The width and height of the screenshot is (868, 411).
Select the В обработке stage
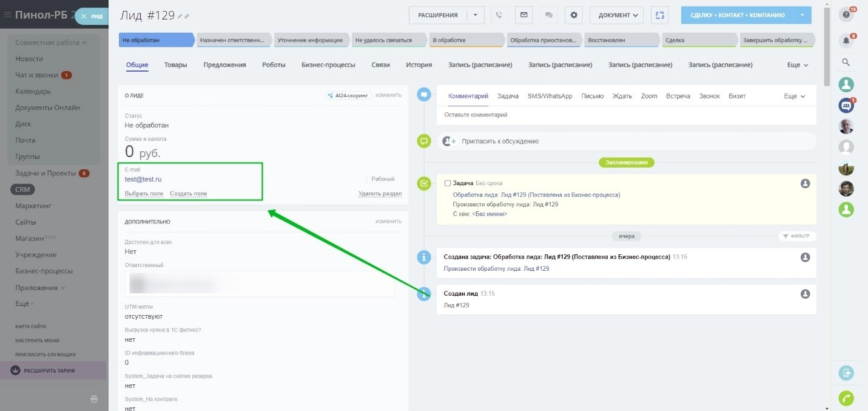(466, 40)
